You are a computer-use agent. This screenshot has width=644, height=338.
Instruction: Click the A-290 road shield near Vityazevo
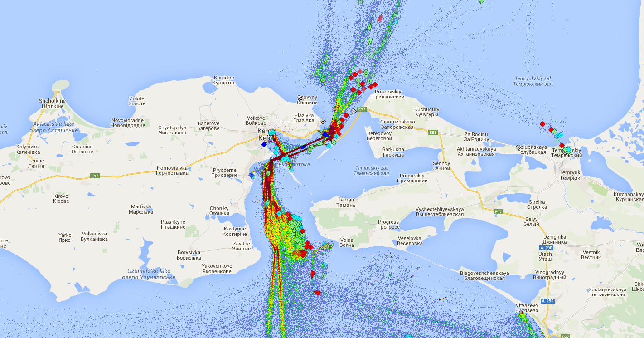tap(548, 301)
